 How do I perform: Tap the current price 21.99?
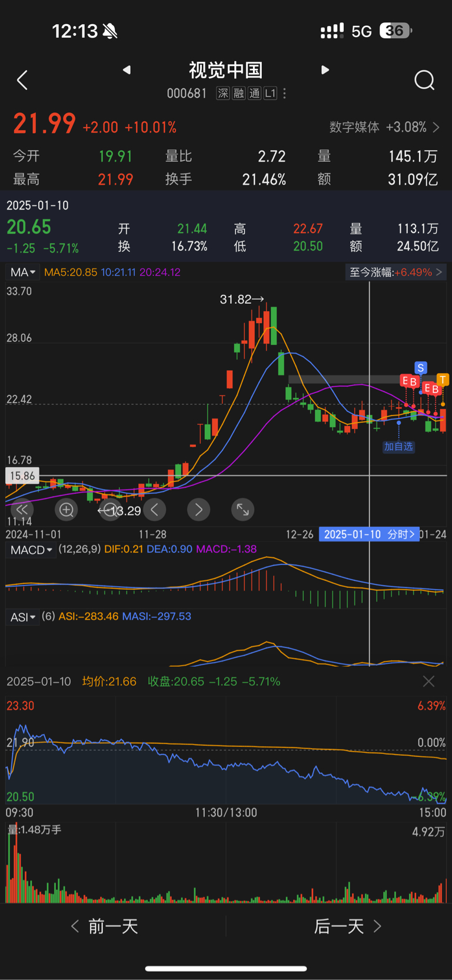tap(44, 124)
